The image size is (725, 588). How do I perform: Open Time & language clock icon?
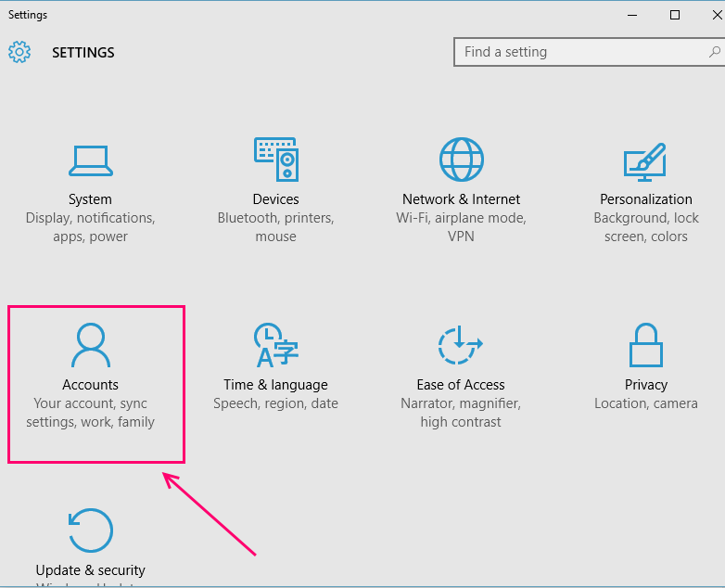point(276,345)
